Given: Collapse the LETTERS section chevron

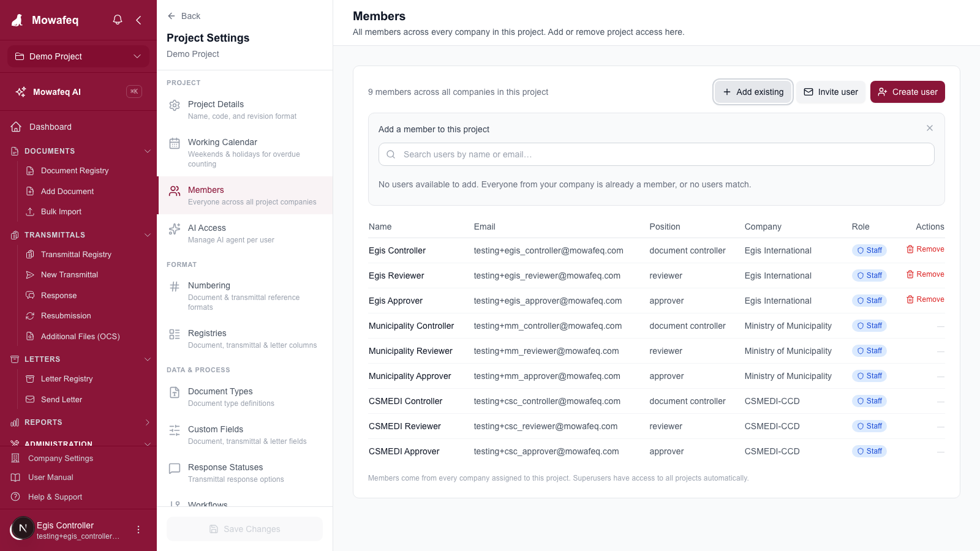Looking at the screenshot, I should (x=147, y=359).
